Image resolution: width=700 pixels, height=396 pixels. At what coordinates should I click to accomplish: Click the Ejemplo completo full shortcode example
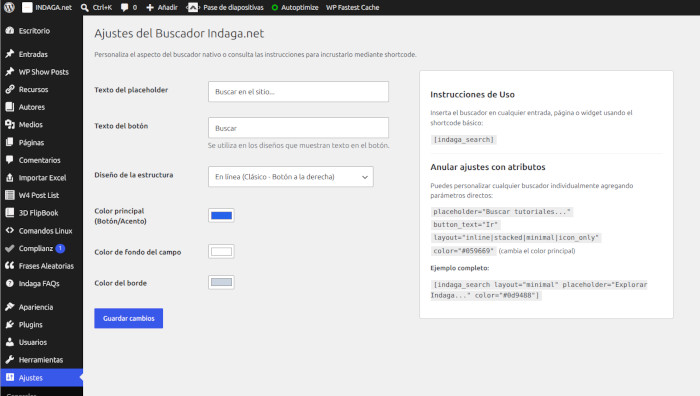coord(539,290)
